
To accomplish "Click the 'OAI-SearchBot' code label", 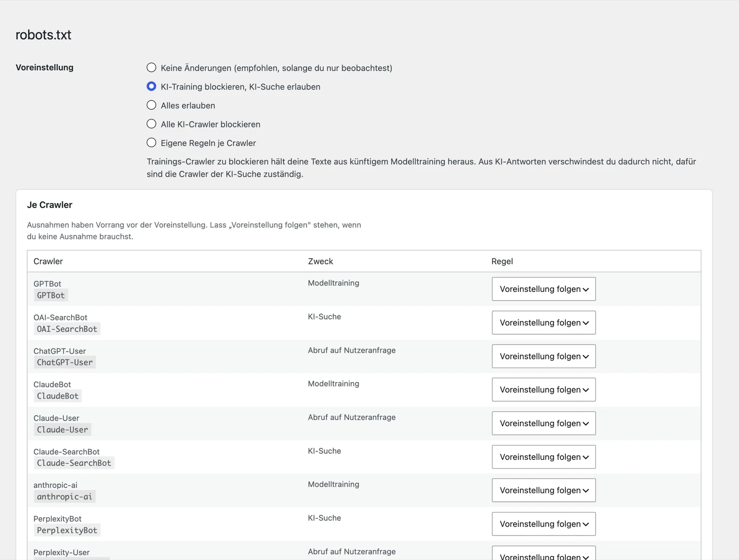I will pyautogui.click(x=67, y=329).
